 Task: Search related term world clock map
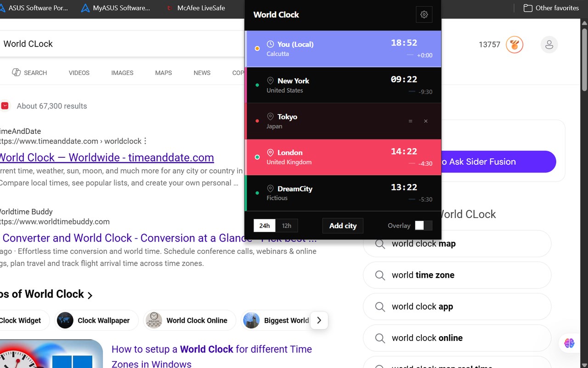pos(457,244)
